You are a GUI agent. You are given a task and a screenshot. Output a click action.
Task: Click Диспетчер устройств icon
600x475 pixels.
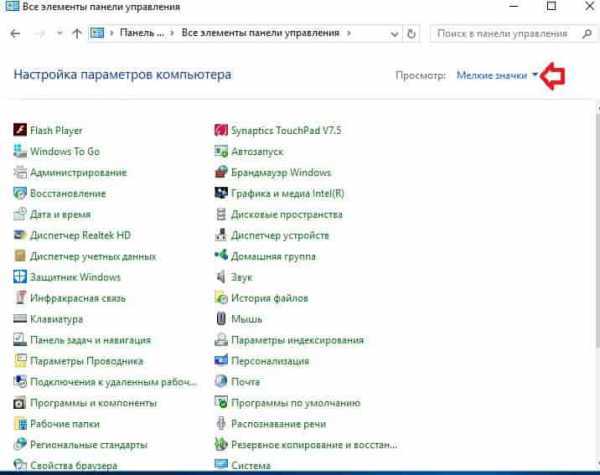(221, 235)
